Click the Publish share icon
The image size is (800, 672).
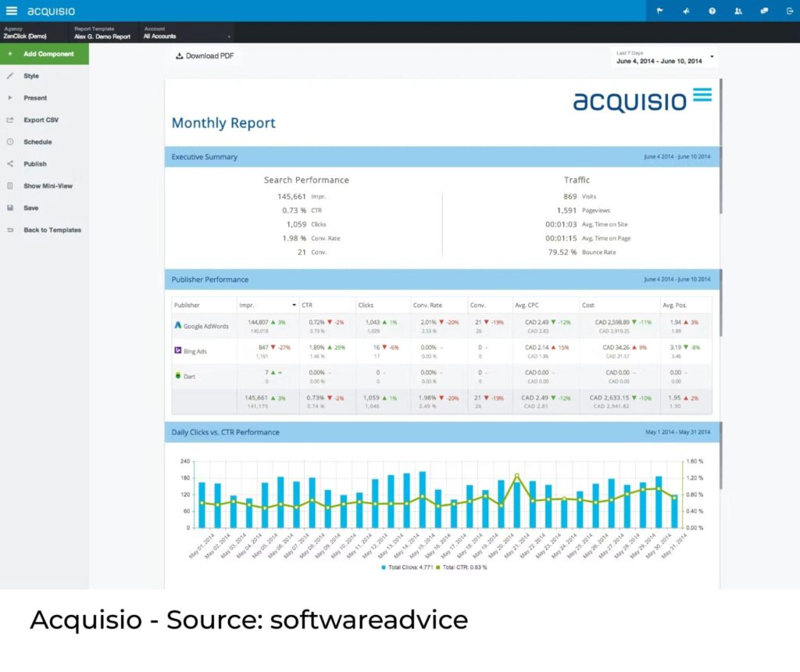pyautogui.click(x=9, y=164)
